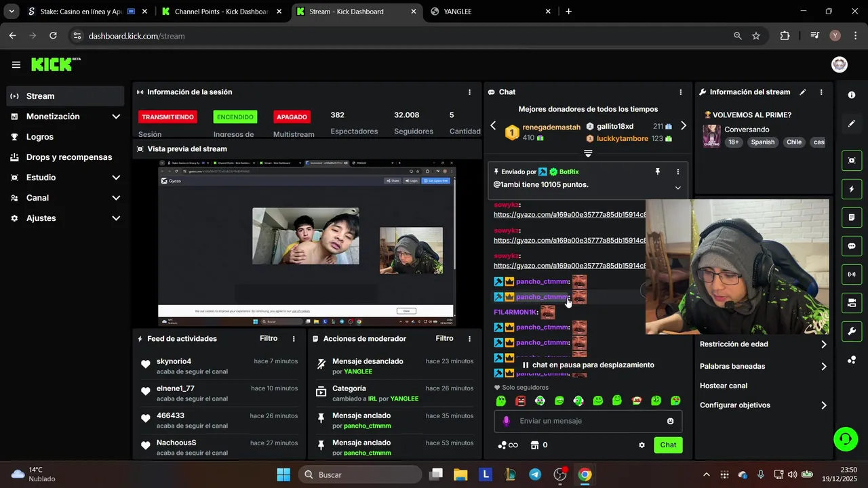The image size is (868, 488).
Task: Click the stream preview thumbnail
Action: 307,243
